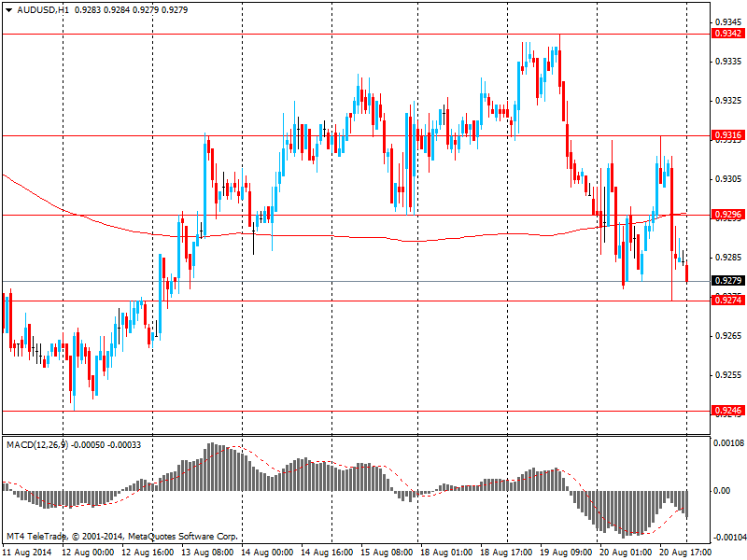Click the MACD zero level 0.00 label
Screen dimensions: 747x560
click(722, 491)
